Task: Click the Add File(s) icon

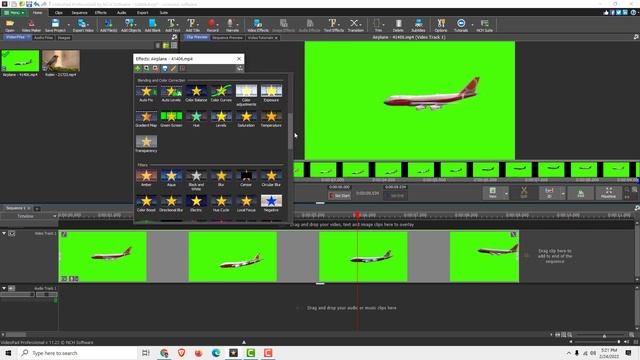Action: click(108, 25)
